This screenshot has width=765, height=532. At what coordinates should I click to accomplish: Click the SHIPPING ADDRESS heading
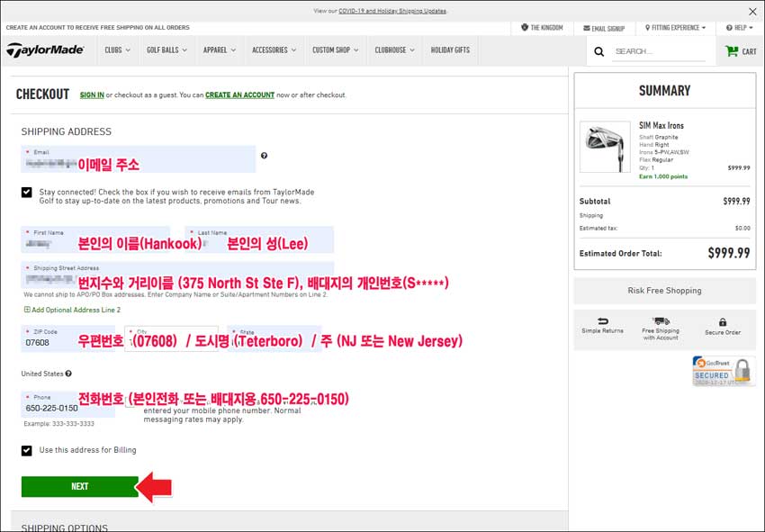(x=67, y=131)
